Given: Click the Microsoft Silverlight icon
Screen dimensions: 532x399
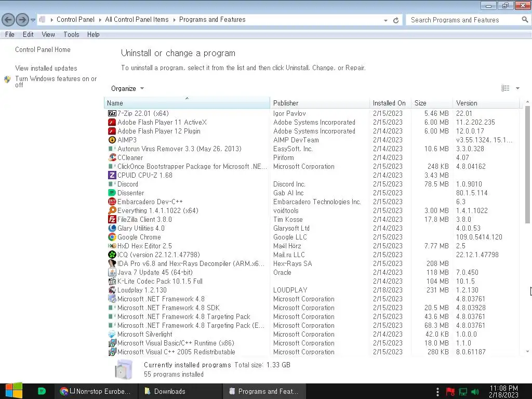Looking at the screenshot, I should point(112,334).
